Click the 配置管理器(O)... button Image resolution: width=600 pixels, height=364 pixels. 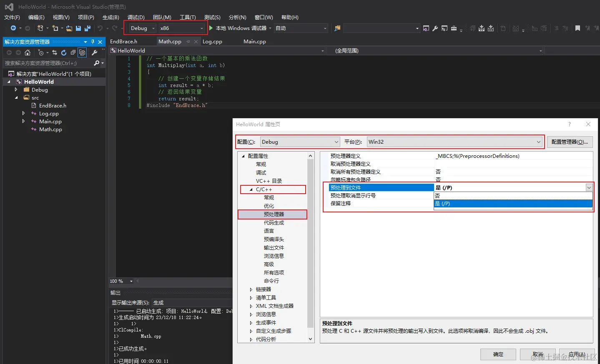(570, 142)
